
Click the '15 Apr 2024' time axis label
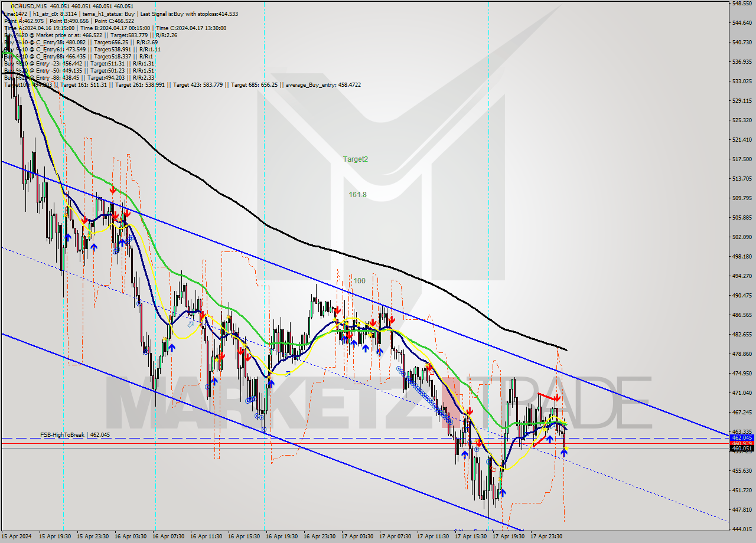click(x=17, y=537)
